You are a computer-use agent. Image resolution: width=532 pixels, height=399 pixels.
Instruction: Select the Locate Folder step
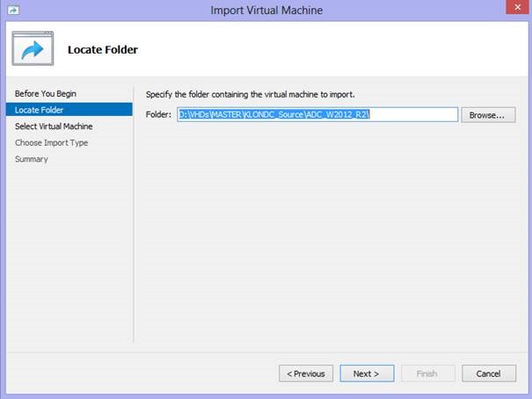point(69,110)
